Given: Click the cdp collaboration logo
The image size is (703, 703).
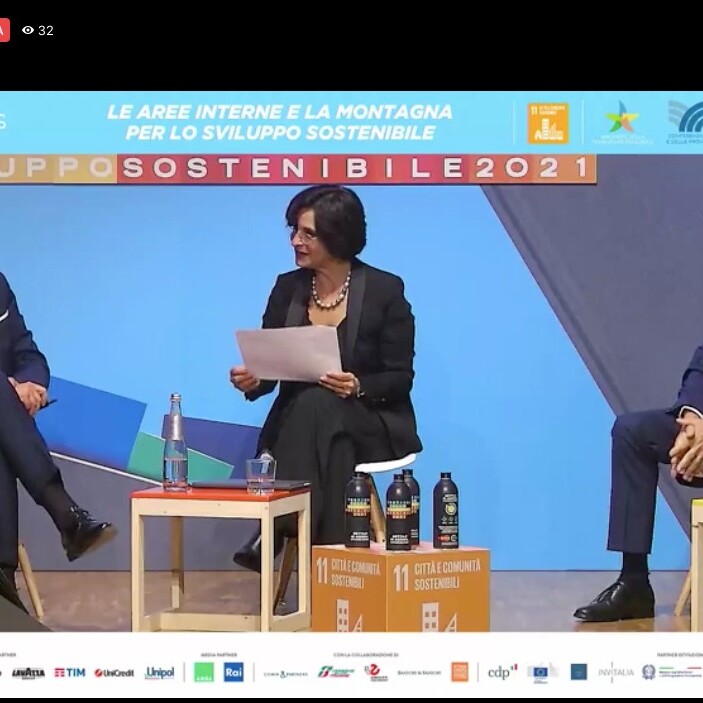Looking at the screenshot, I should 502,672.
